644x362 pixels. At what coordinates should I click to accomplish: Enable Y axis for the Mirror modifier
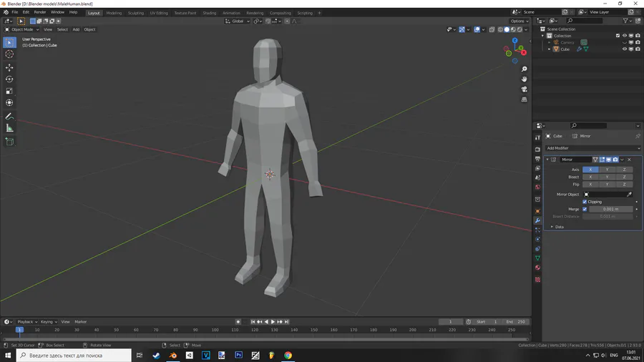[607, 170]
